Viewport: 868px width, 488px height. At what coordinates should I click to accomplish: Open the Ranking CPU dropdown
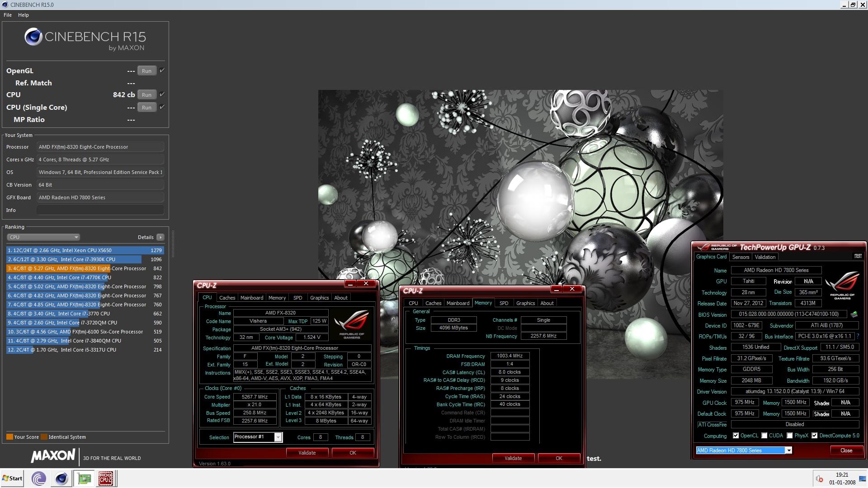(x=43, y=237)
